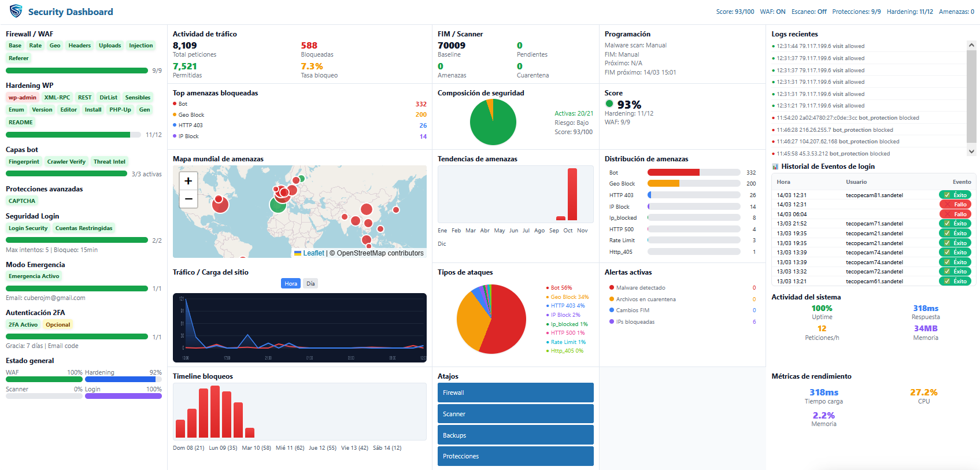Click the tecopecam72.sandetel login user

pos(874,272)
